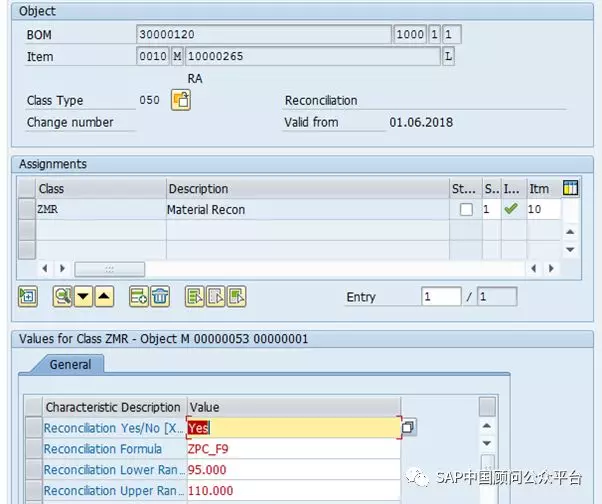Open value help for the Yes field
This screenshot has width=602, height=504.
[x=408, y=427]
